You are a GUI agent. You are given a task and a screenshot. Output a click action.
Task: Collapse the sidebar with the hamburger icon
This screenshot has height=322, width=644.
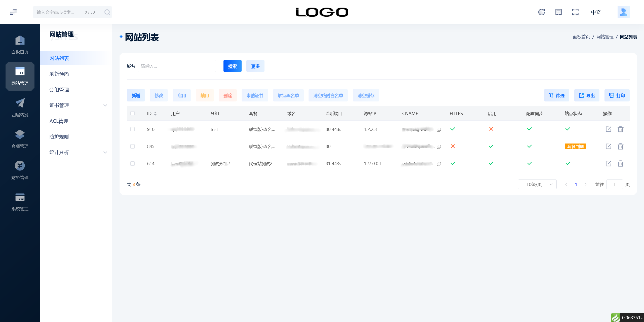tap(13, 12)
